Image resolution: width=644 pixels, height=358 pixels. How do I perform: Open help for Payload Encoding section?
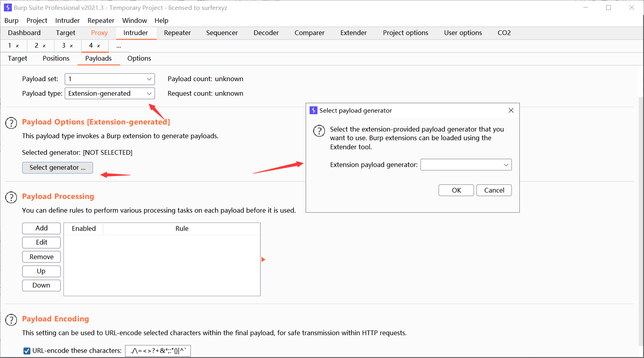11,320
